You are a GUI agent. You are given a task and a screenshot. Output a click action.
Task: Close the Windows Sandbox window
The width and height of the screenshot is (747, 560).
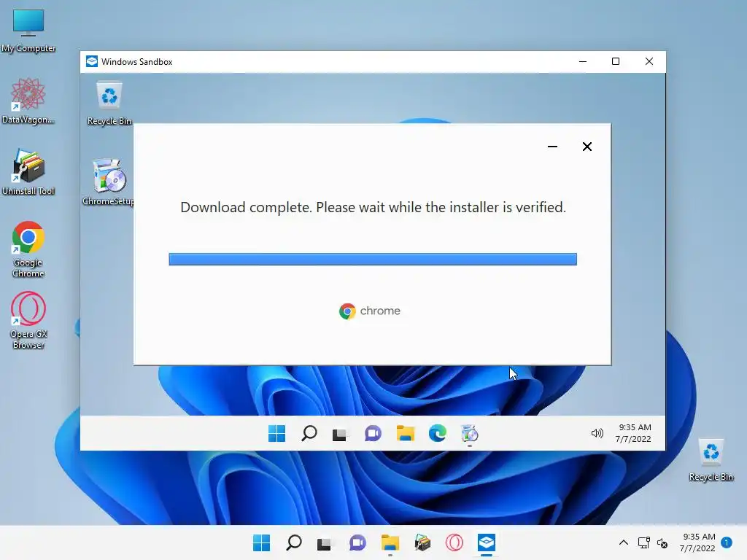pyautogui.click(x=649, y=61)
